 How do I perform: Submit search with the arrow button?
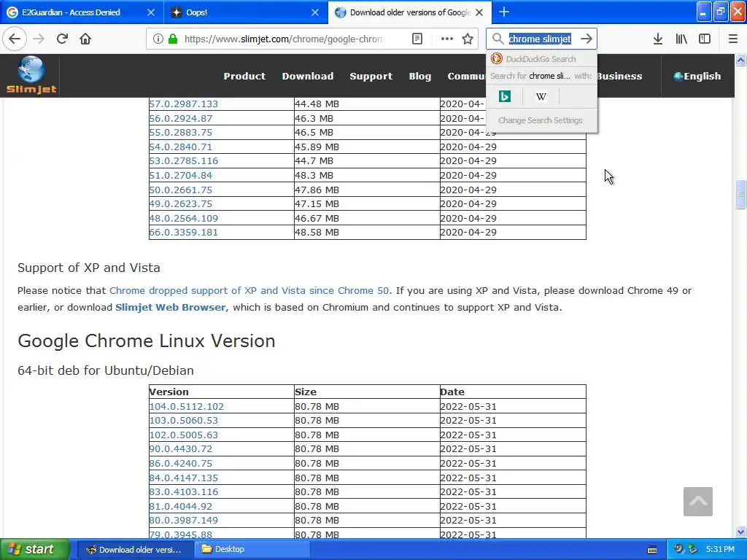[x=587, y=39]
